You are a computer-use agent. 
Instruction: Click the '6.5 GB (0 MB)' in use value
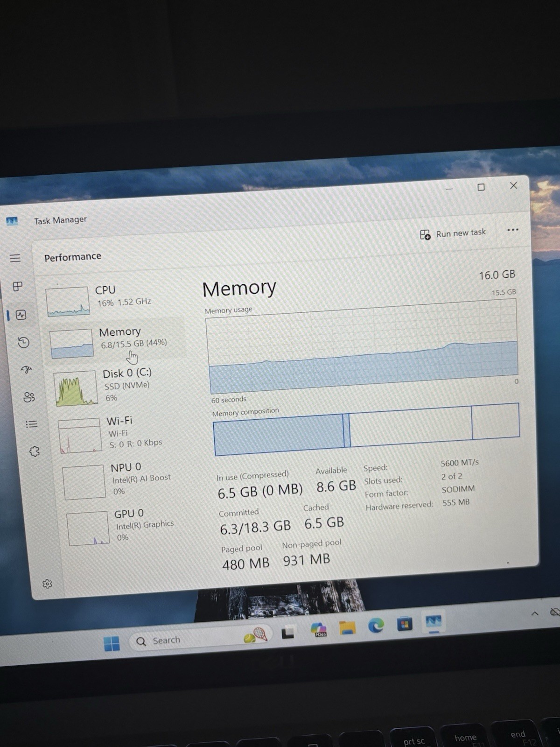point(260,492)
